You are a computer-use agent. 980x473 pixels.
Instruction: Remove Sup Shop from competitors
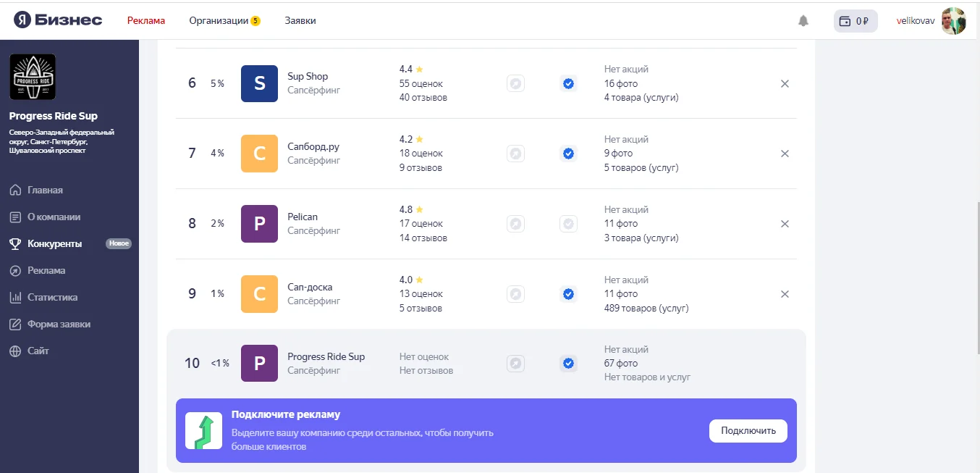785,83
